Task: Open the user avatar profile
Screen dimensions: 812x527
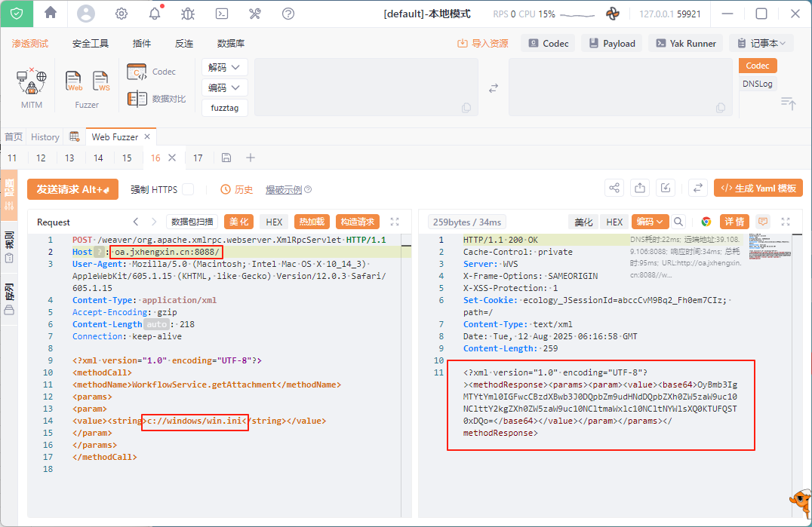Action: [86, 14]
